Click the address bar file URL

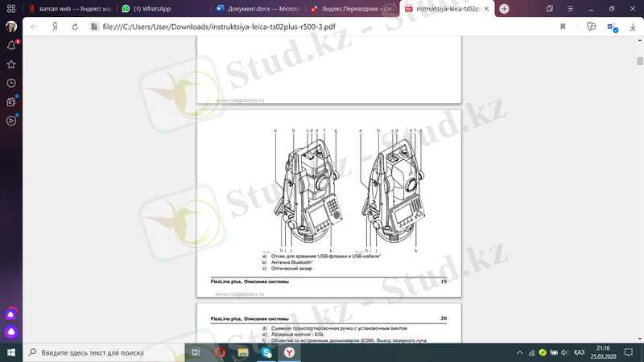tap(219, 27)
